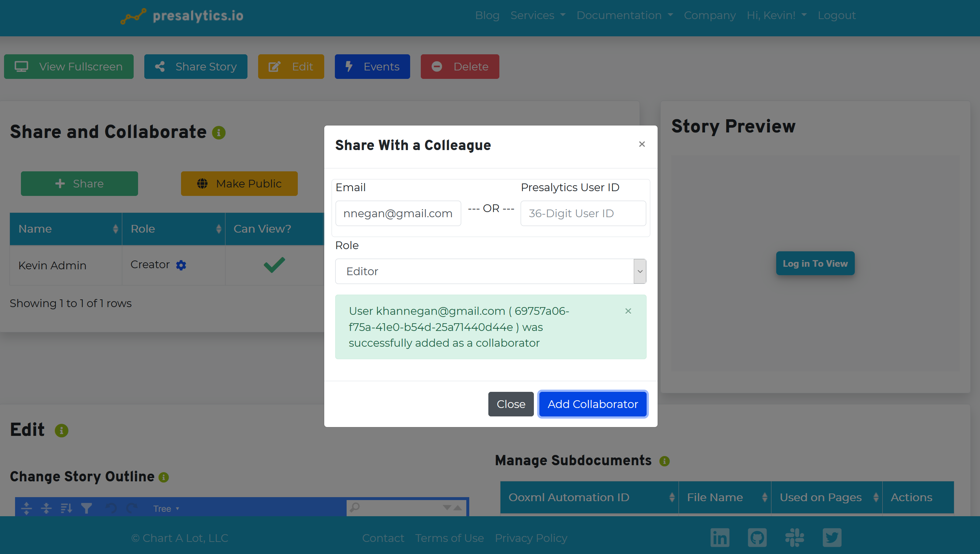This screenshot has width=980, height=554.
Task: Open the Services dropdown menu
Action: click(x=538, y=15)
